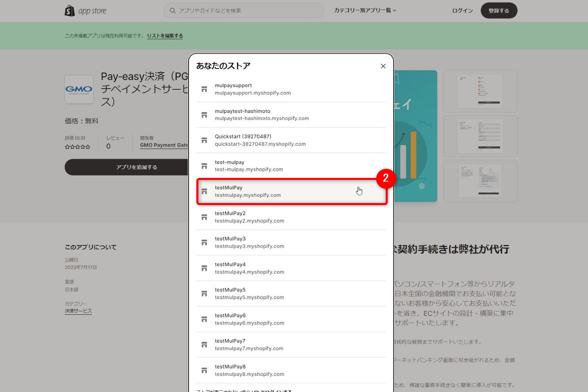This screenshot has height=392, width=588.
Task: Click inside the アプリやガイドなどを検索 search field
Action: (235, 11)
